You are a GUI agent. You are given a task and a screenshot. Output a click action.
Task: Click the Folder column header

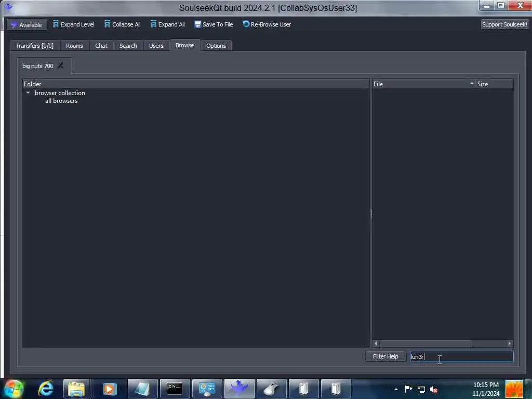click(196, 84)
